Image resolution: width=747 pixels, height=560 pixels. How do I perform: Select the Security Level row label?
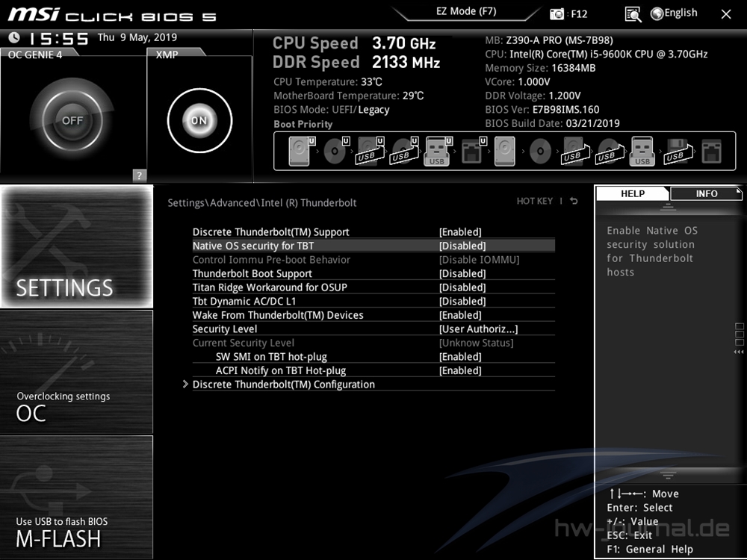[x=224, y=329]
